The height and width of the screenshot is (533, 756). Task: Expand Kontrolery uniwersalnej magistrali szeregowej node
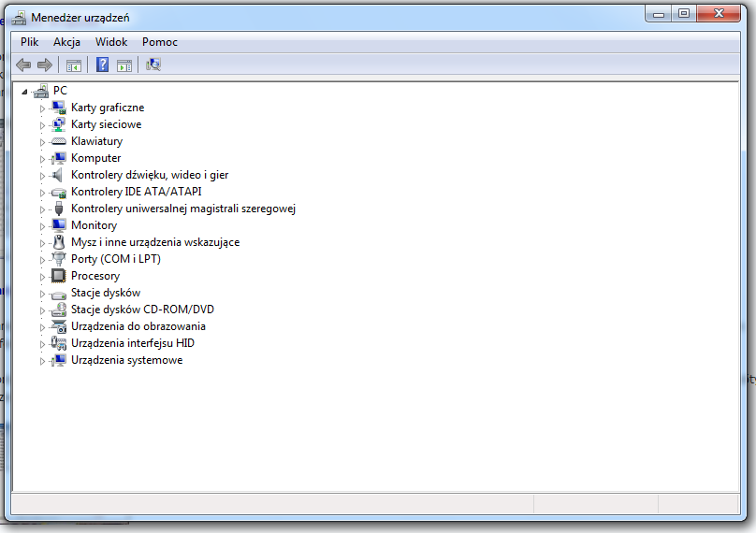point(42,209)
